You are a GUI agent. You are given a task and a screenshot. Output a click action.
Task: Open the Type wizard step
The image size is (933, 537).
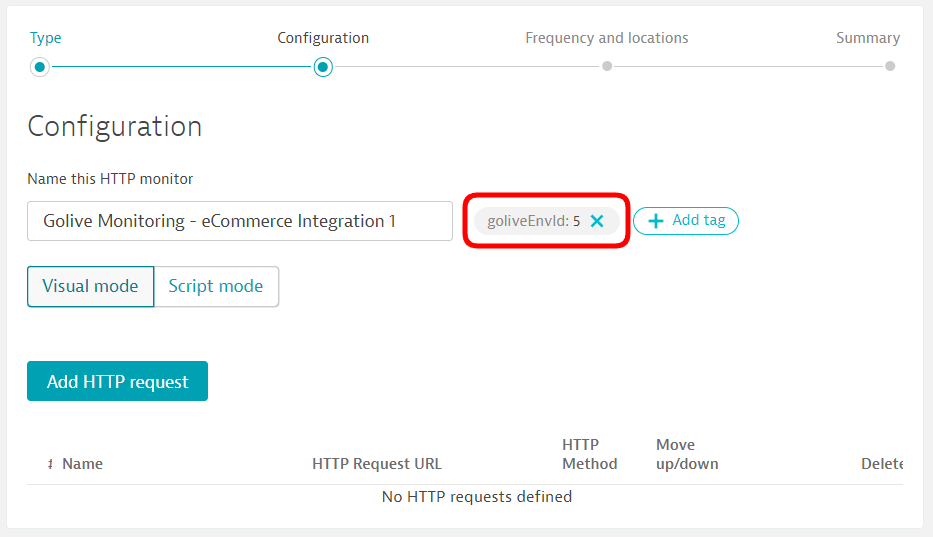pyautogui.click(x=45, y=38)
